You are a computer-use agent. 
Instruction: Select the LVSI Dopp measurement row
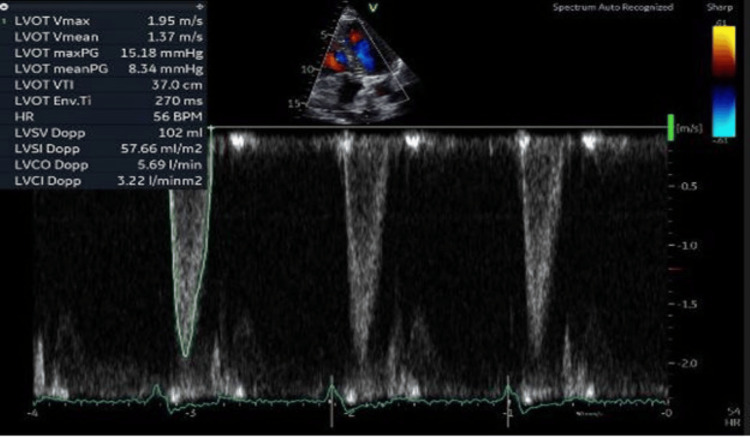coord(103,149)
